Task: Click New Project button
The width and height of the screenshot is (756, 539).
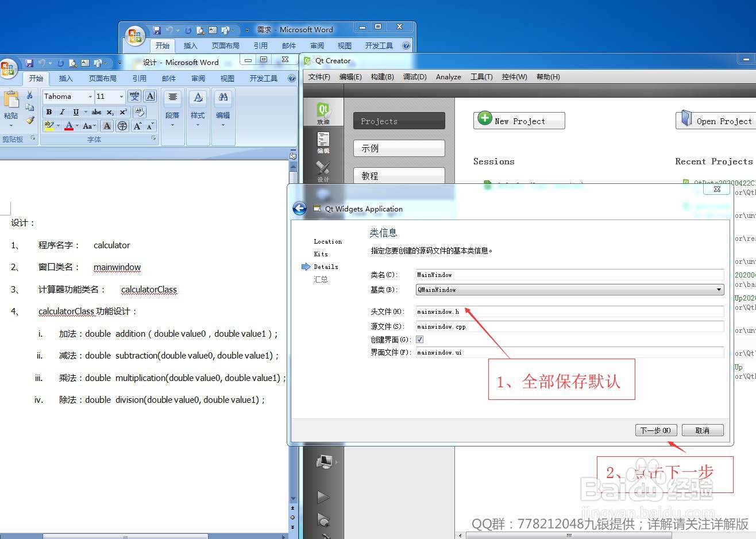Action: tap(519, 121)
